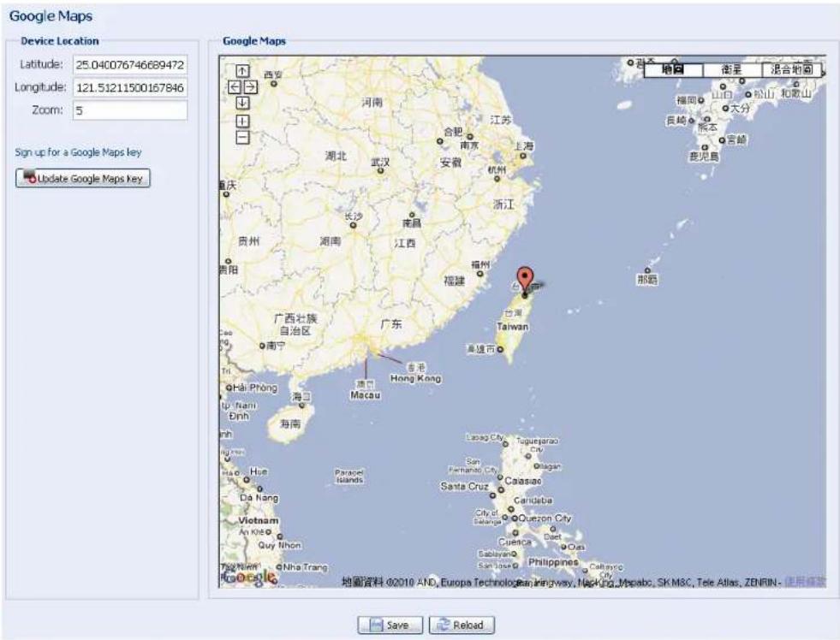
Task: Click the 那覇 label on the map
Action: click(x=647, y=279)
